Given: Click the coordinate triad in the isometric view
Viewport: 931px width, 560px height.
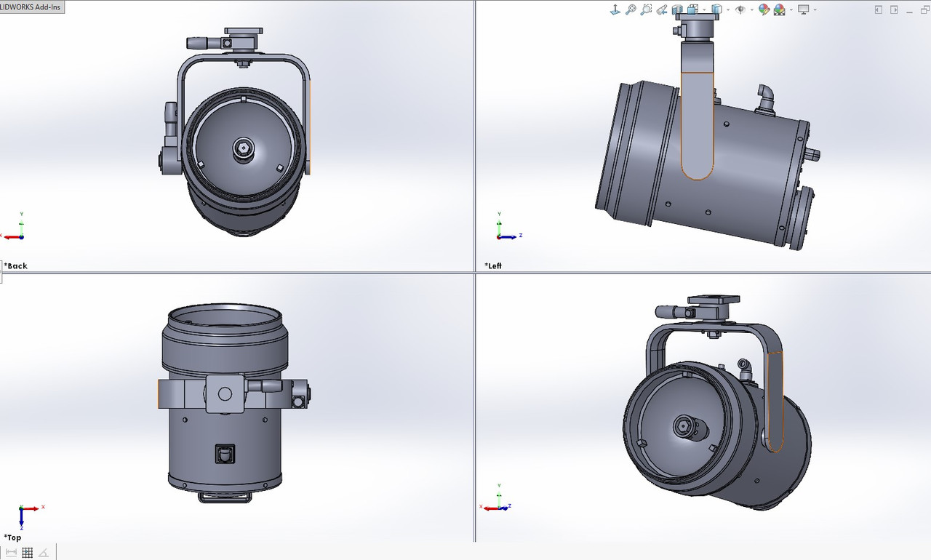Looking at the screenshot, I should pos(495,498).
